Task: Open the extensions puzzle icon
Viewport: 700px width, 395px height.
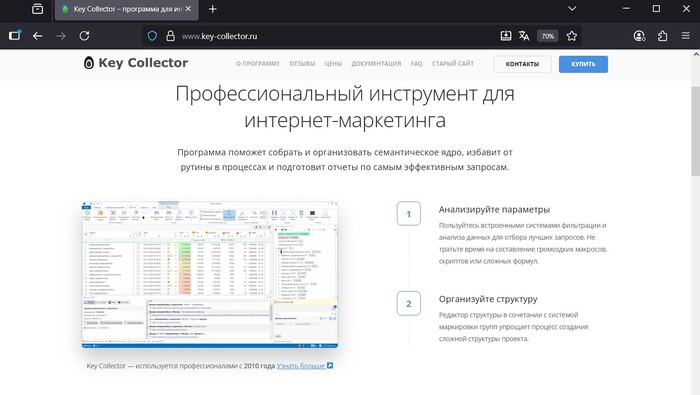Action: [x=662, y=36]
